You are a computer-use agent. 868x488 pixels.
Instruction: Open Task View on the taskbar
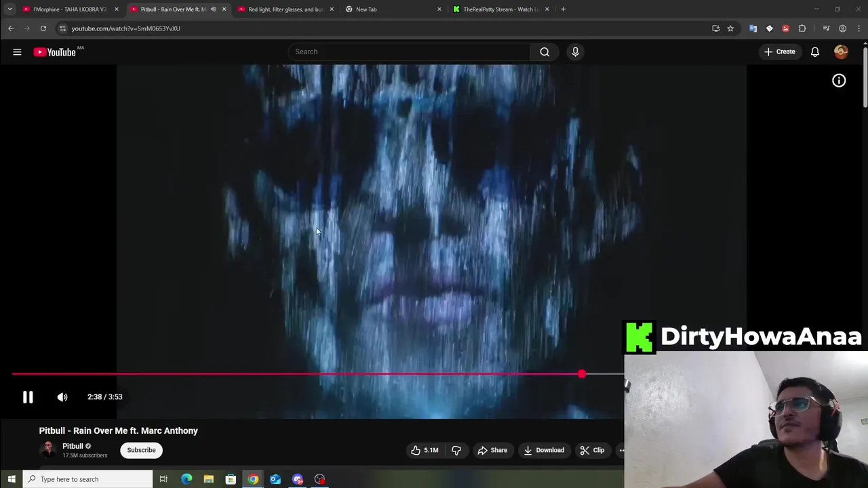[163, 479]
